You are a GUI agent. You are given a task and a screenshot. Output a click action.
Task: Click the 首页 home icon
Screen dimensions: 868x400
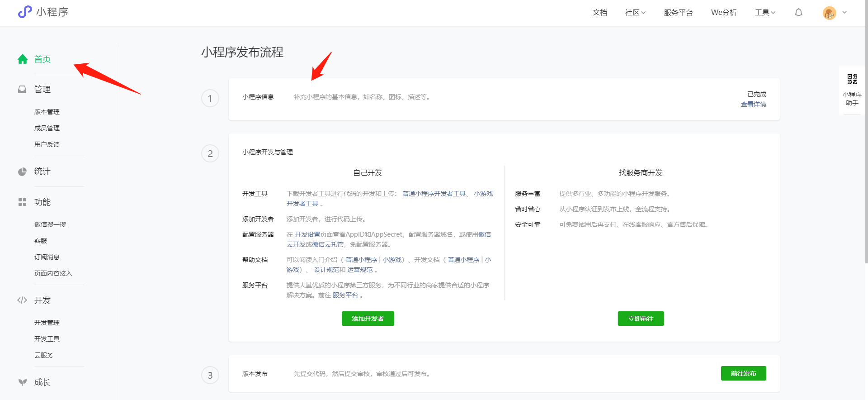[23, 59]
